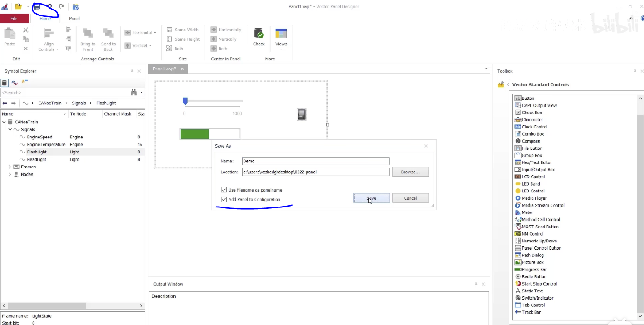The height and width of the screenshot is (325, 644).
Task: Toggle Use filename as panelname checkbox
Action: [x=224, y=190]
